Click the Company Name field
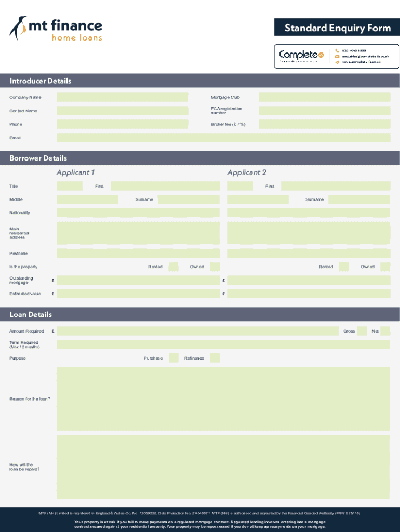 122,97
